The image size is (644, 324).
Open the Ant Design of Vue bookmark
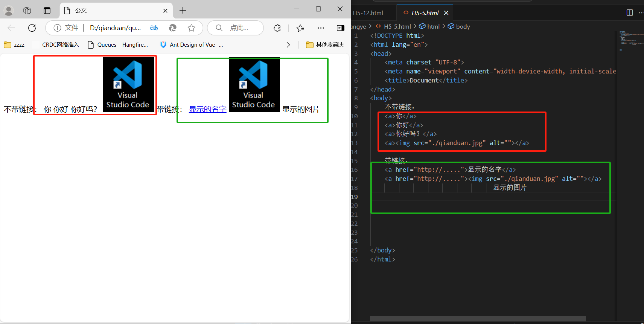click(192, 45)
